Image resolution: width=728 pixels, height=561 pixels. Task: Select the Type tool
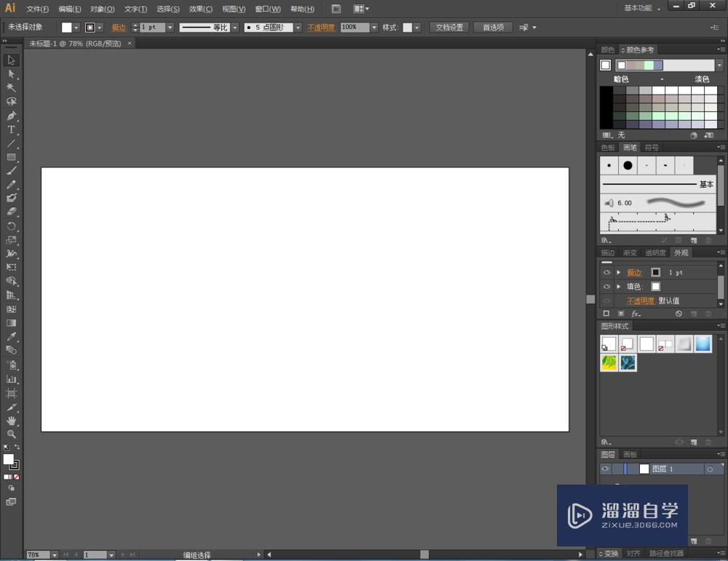11,130
